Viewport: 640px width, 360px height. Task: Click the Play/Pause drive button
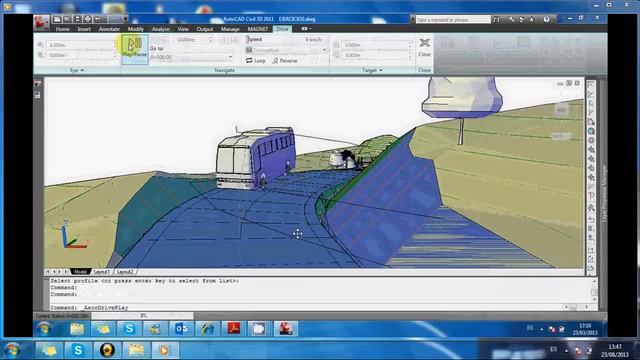point(135,48)
